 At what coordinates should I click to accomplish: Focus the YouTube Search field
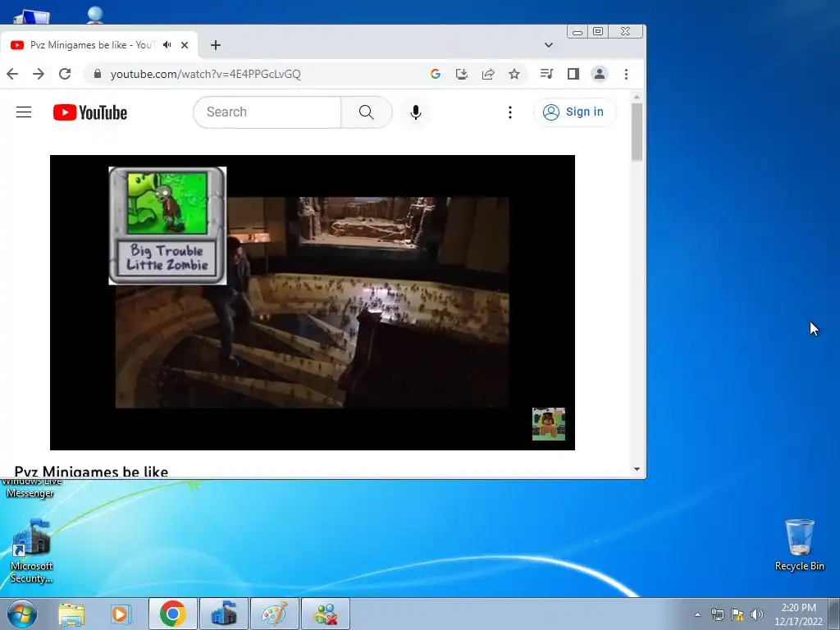tap(267, 112)
